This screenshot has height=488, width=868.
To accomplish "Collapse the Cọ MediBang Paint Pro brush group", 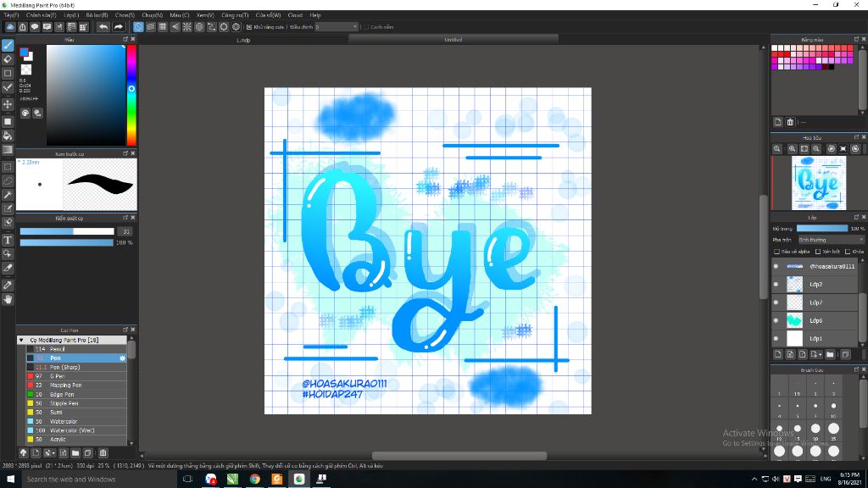I will point(21,340).
